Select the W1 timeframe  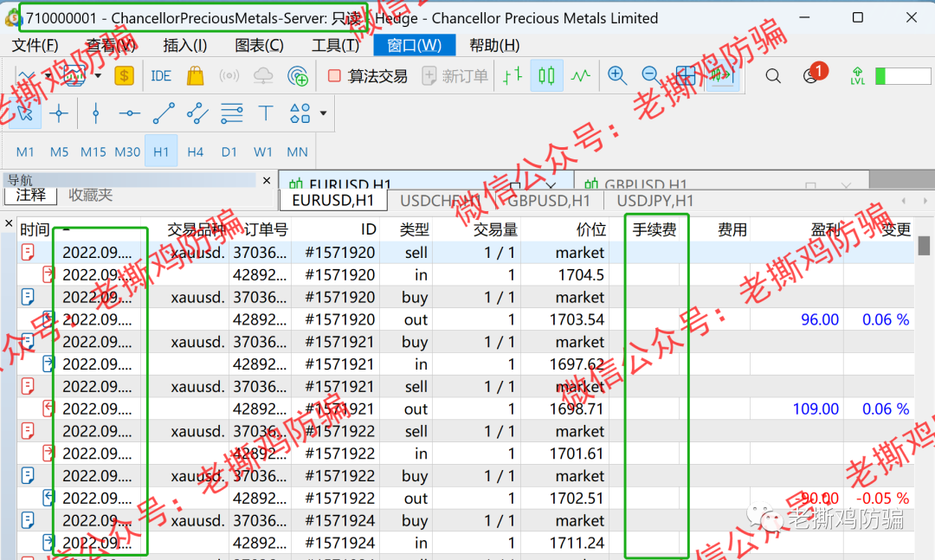tap(263, 151)
